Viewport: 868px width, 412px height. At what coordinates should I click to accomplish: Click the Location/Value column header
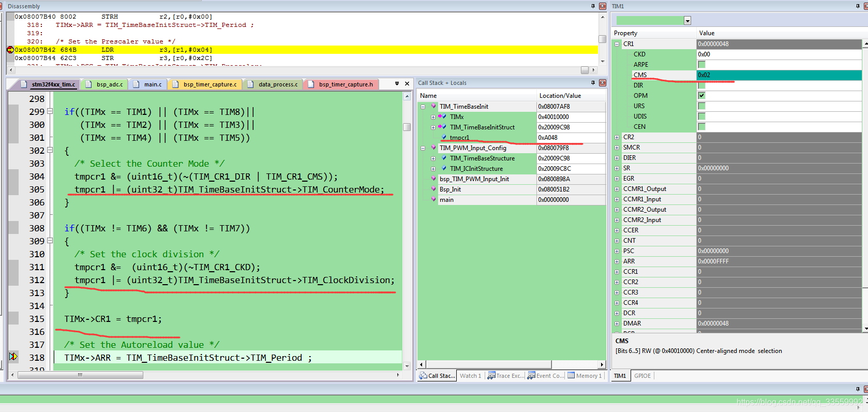[x=571, y=96]
